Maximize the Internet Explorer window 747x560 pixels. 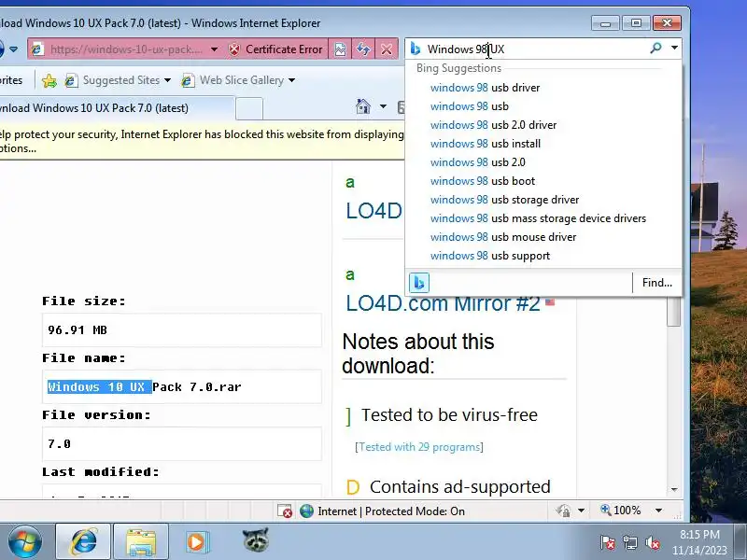(x=636, y=22)
